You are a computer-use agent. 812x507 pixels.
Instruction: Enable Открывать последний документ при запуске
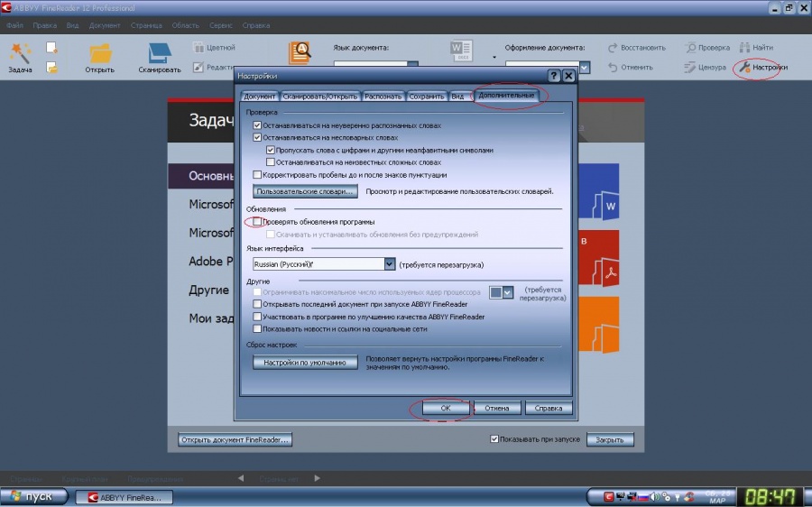tap(257, 304)
